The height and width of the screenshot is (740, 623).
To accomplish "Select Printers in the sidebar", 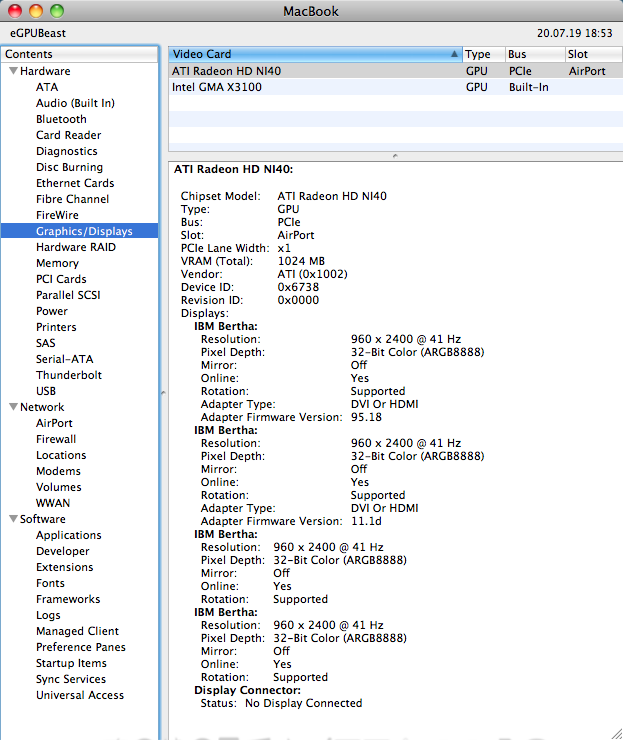I will pos(56,327).
